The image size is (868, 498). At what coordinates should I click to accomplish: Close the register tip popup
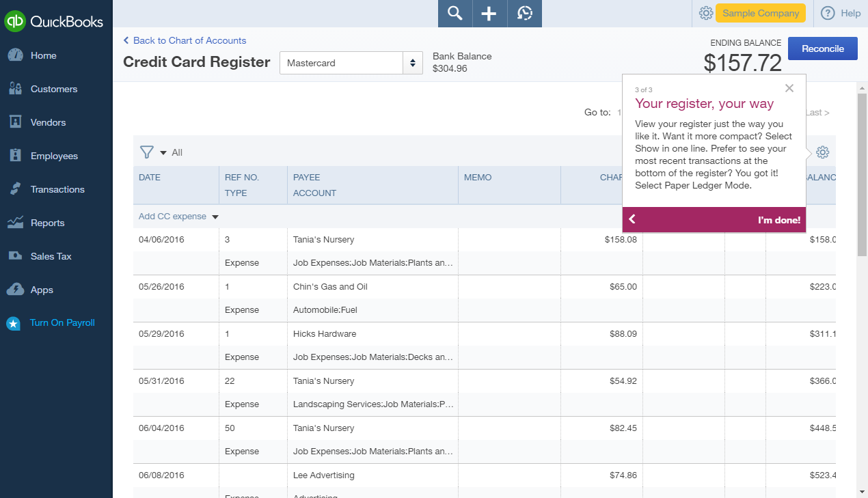[x=789, y=88]
